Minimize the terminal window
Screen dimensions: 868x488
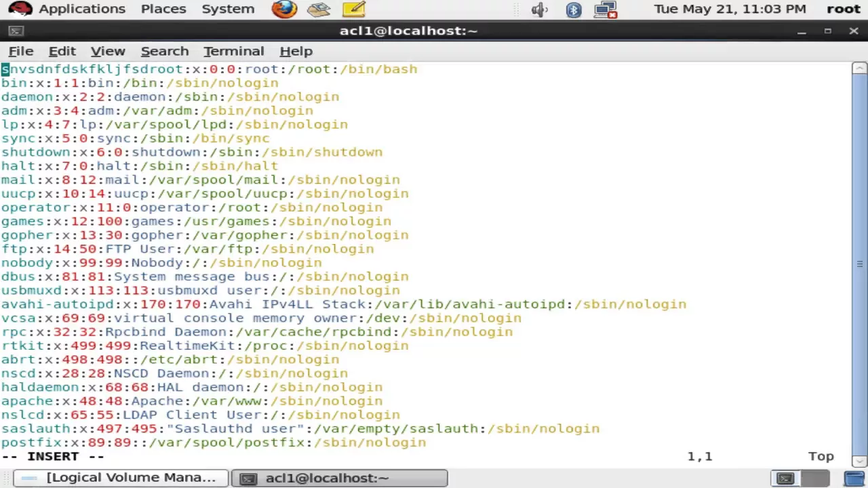pyautogui.click(x=802, y=31)
